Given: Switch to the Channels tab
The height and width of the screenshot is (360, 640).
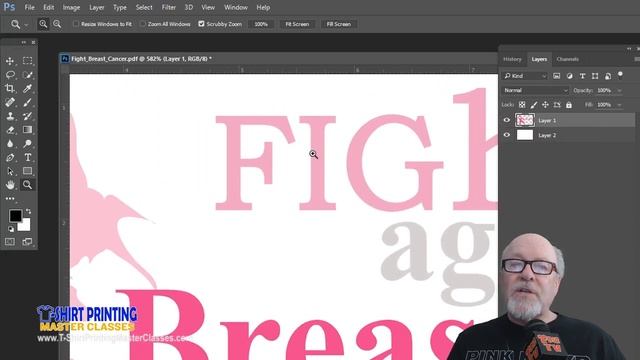Looking at the screenshot, I should point(567,59).
